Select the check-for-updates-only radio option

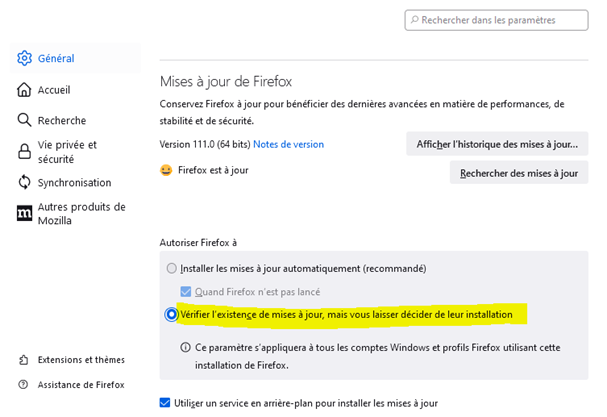(172, 314)
